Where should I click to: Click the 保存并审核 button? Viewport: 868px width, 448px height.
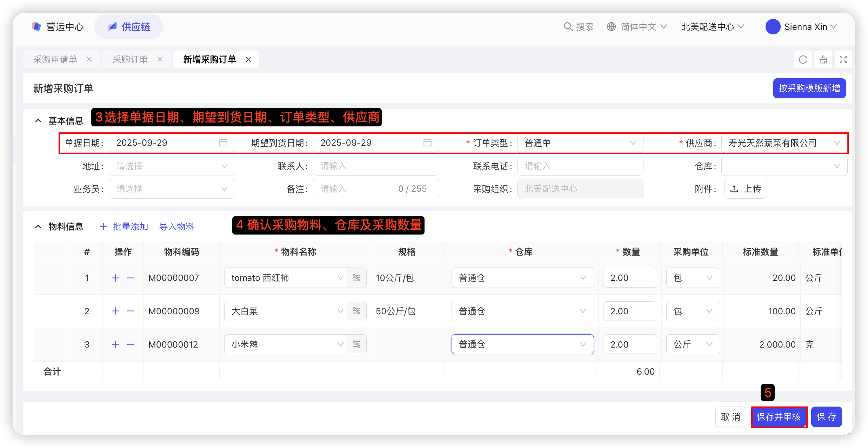779,417
